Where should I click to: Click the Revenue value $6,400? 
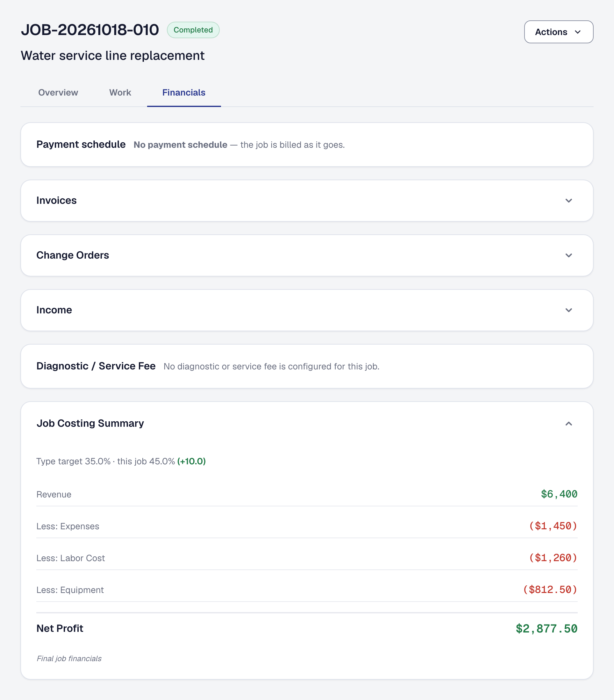[559, 494]
